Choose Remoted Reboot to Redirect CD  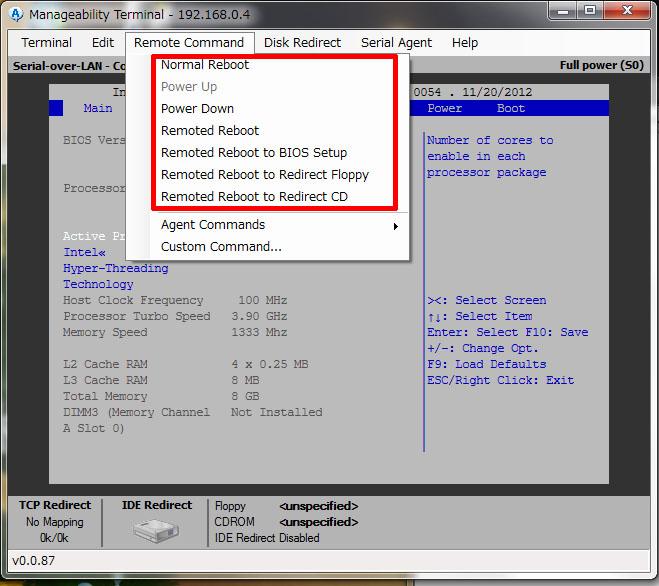tap(254, 196)
